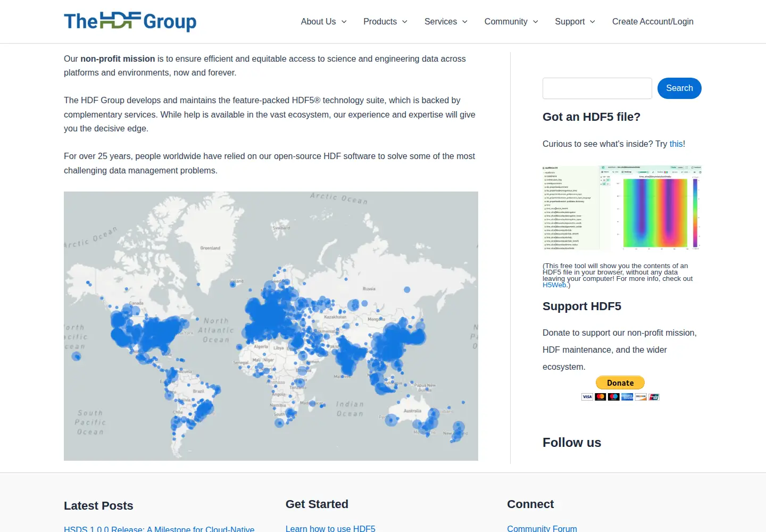Go to Create Account/Login
766x532 pixels.
(x=653, y=22)
